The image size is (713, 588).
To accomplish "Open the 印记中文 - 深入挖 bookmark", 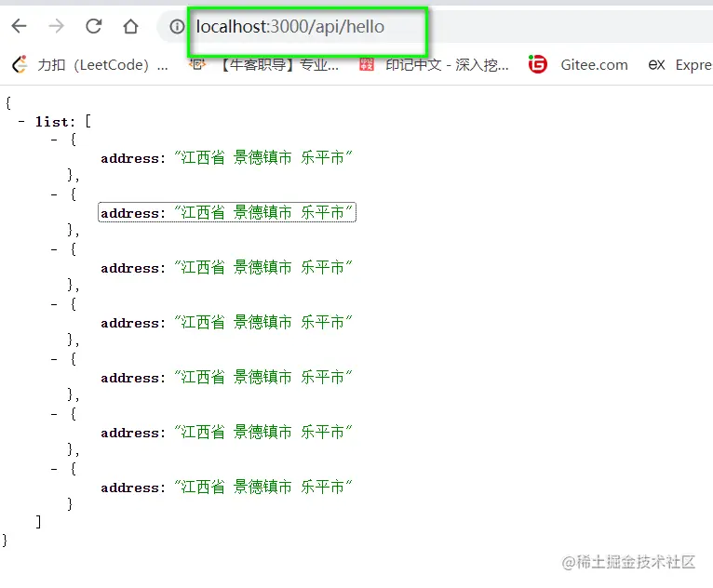I will tap(447, 65).
